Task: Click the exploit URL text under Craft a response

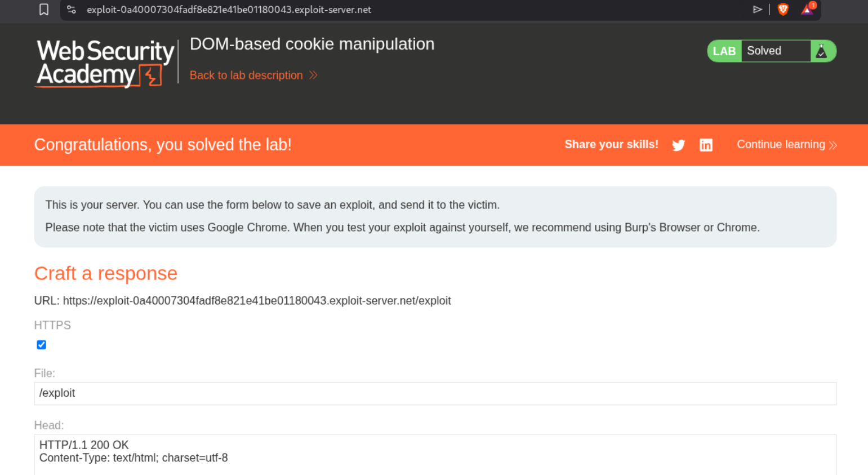Action: [x=256, y=301]
